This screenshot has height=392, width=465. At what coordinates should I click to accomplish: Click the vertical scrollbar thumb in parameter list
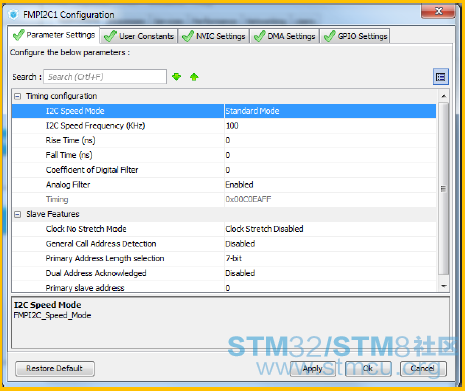coord(443,189)
